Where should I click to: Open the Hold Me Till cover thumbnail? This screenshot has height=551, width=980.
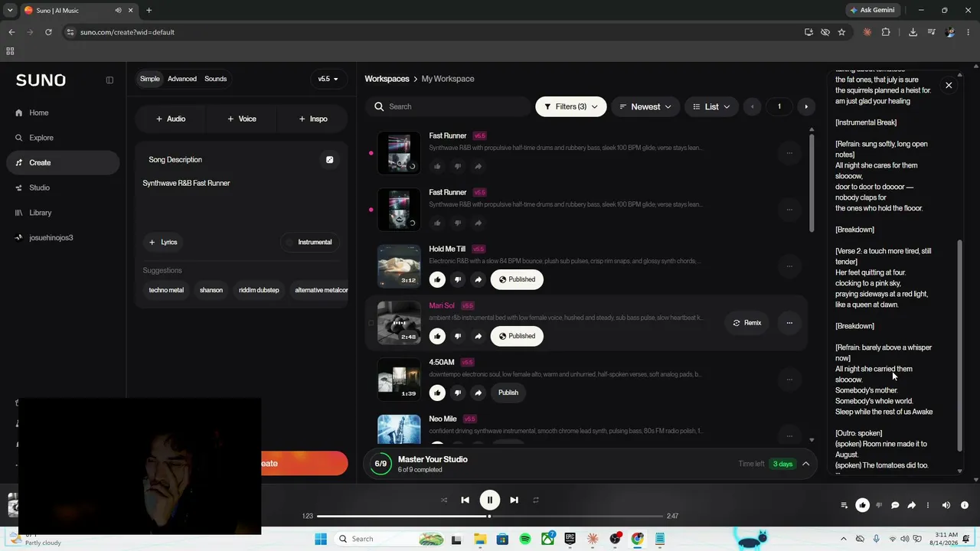point(399,266)
